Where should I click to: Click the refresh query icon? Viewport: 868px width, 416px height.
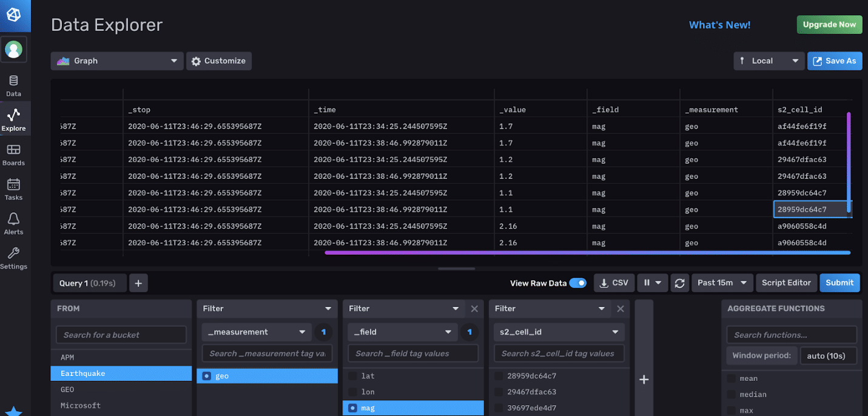[x=679, y=283]
